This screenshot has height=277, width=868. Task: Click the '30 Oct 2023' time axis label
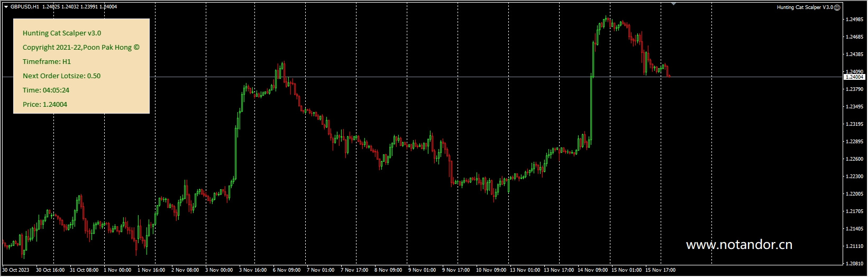tap(16, 270)
